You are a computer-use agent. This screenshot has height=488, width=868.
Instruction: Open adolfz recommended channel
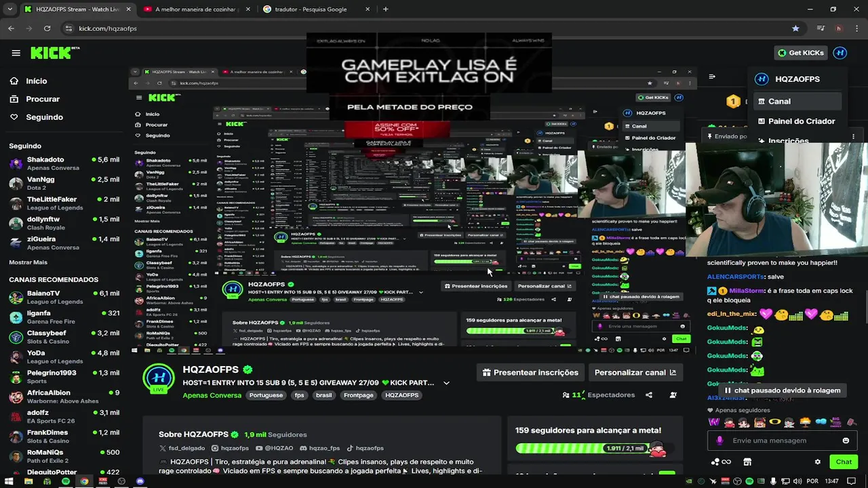tap(64, 416)
